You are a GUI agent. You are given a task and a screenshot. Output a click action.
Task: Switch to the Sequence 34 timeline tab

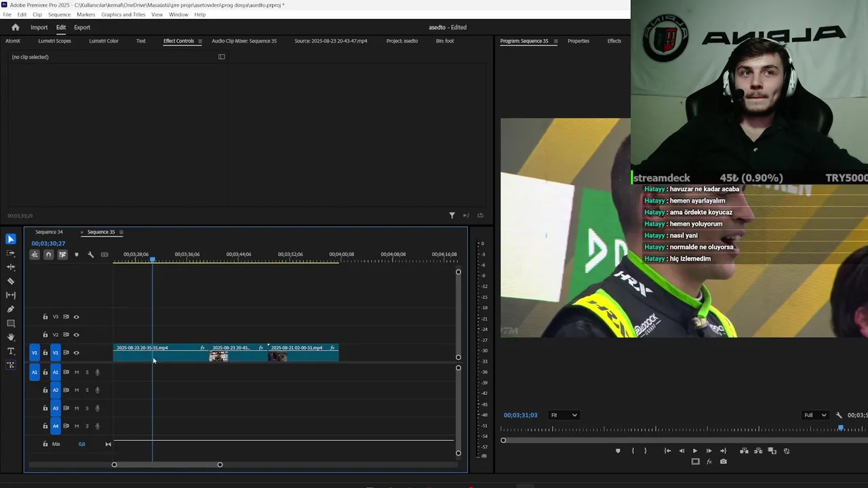[49, 232]
